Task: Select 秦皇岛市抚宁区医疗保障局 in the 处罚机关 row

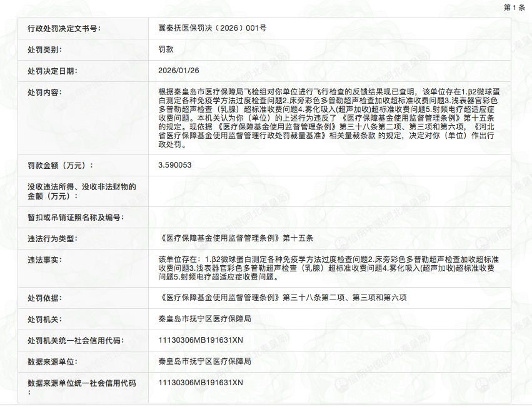Action: click(x=205, y=319)
